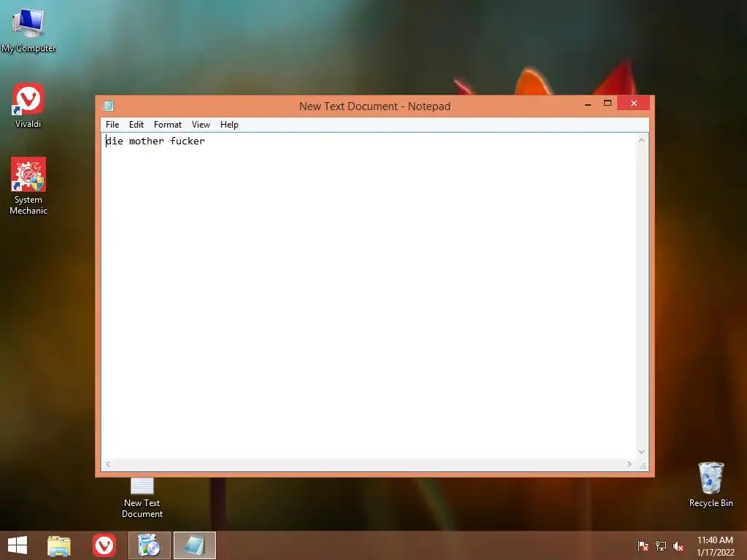Open the Edit menu in Notepad
This screenshot has height=560, width=747.
point(136,125)
